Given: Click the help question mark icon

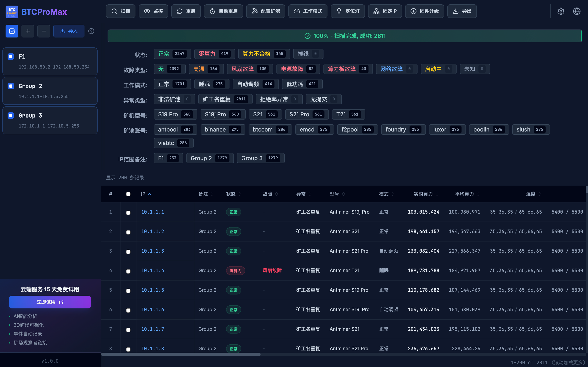Looking at the screenshot, I should 91,31.
